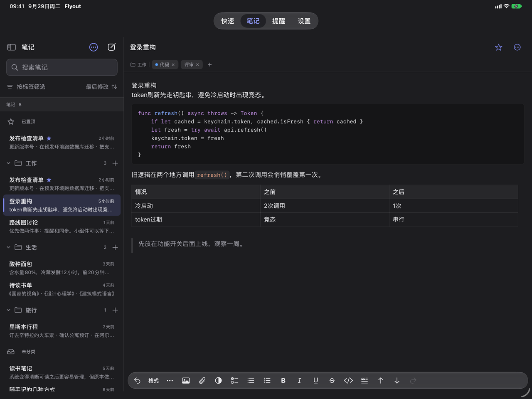Add a note to the 工作 folder
The height and width of the screenshot is (399, 532).
coord(115,163)
